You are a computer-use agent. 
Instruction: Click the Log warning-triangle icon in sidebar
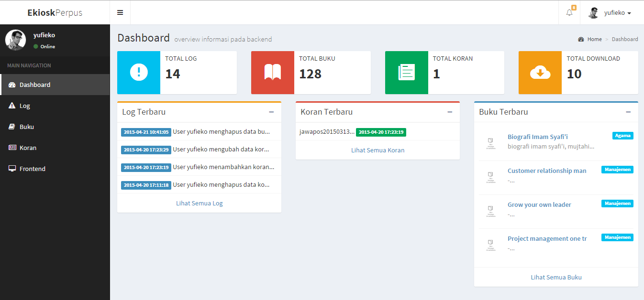[x=12, y=106]
